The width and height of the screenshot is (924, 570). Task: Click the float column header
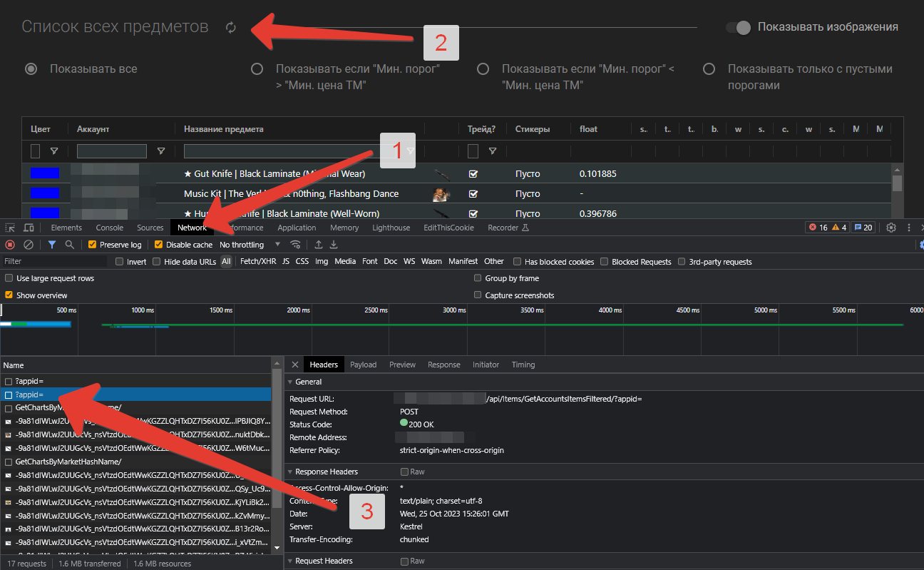click(588, 129)
